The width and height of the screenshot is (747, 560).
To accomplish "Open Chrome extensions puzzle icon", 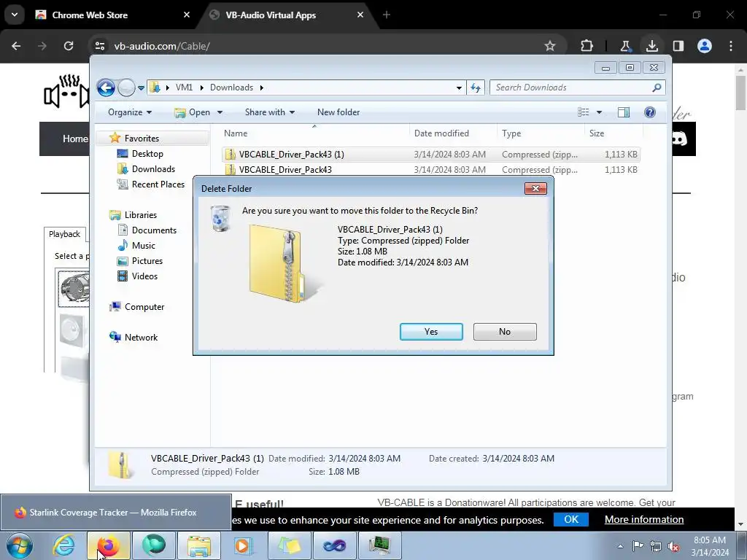I will (x=587, y=46).
